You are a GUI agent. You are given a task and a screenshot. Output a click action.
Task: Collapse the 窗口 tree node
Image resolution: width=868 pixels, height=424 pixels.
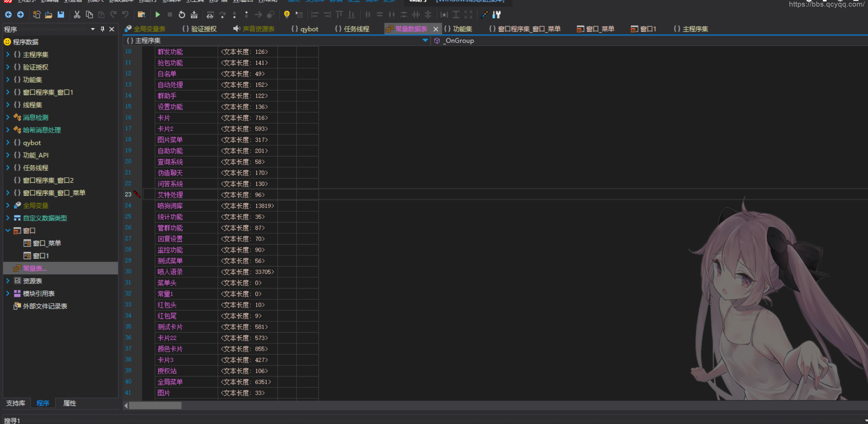pyautogui.click(x=8, y=231)
